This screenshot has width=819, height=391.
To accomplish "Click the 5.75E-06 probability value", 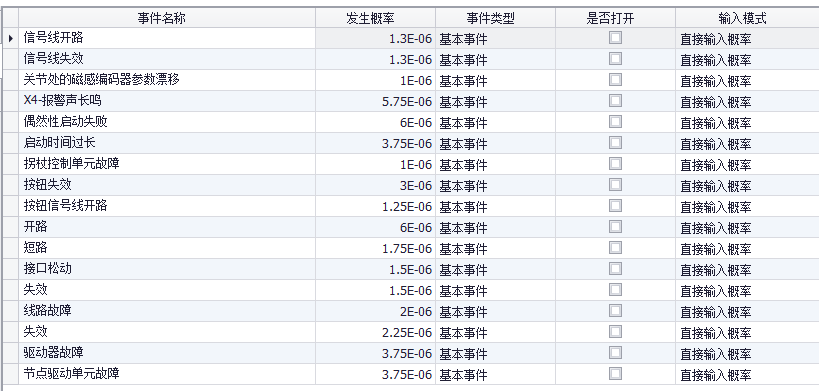I will pyautogui.click(x=375, y=101).
